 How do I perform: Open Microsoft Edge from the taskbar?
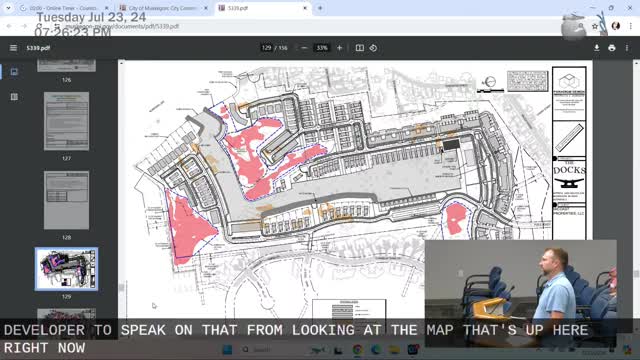(x=376, y=350)
